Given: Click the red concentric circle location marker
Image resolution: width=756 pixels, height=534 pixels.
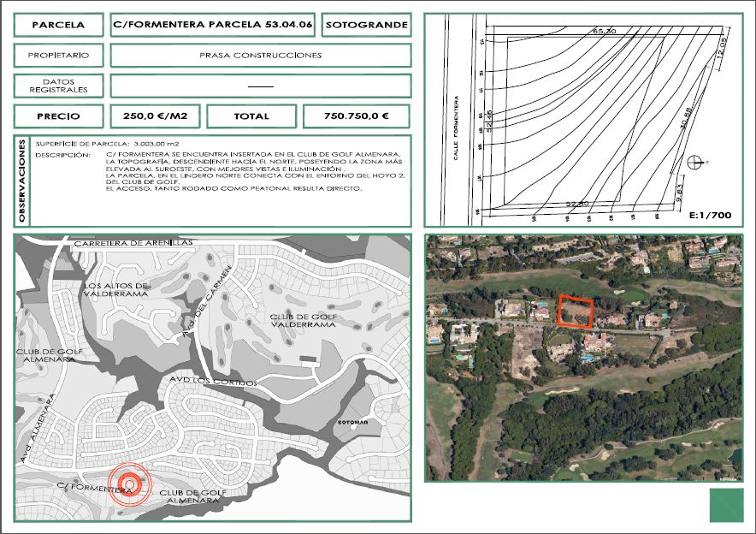Looking at the screenshot, I should click(x=128, y=484).
